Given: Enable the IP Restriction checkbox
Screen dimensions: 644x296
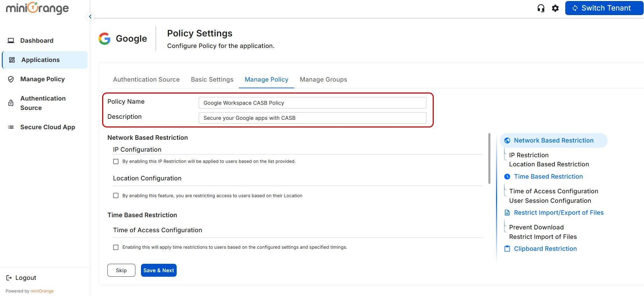Looking at the screenshot, I should 116,161.
